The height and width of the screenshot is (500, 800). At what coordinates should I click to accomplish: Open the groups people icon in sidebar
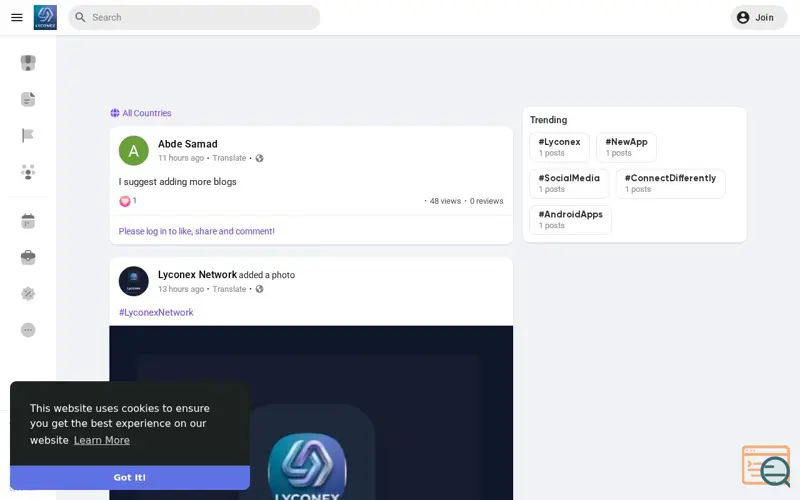(x=28, y=172)
